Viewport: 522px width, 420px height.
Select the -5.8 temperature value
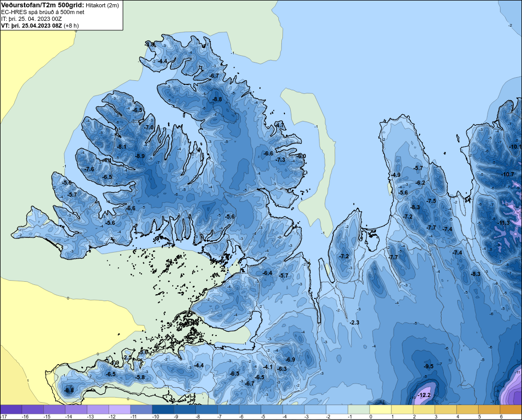pos(140,377)
